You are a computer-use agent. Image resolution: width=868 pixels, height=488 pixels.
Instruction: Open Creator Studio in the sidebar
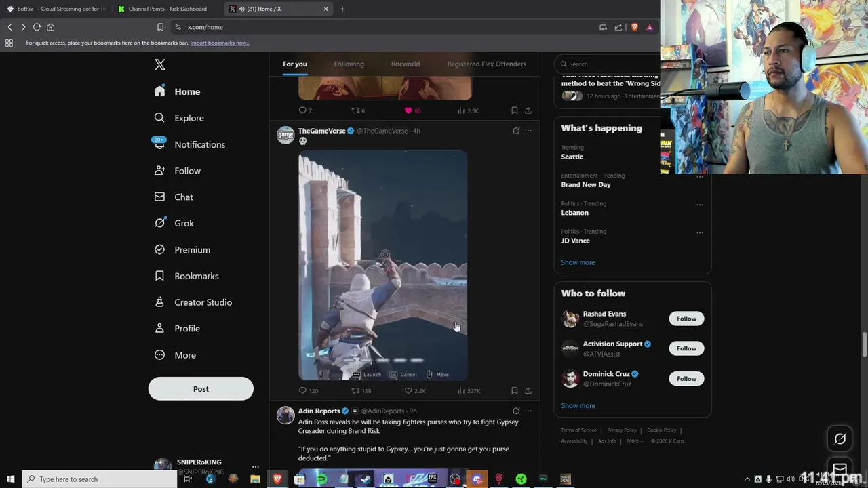click(193, 302)
